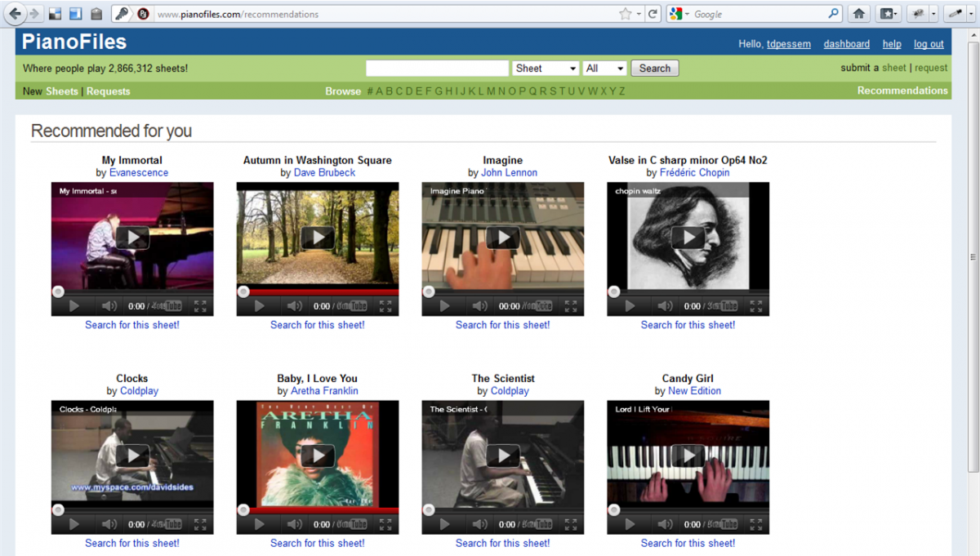Viewport: 980px width, 556px height.
Task: Click Search for this sheet under Candy Girl
Action: (688, 543)
